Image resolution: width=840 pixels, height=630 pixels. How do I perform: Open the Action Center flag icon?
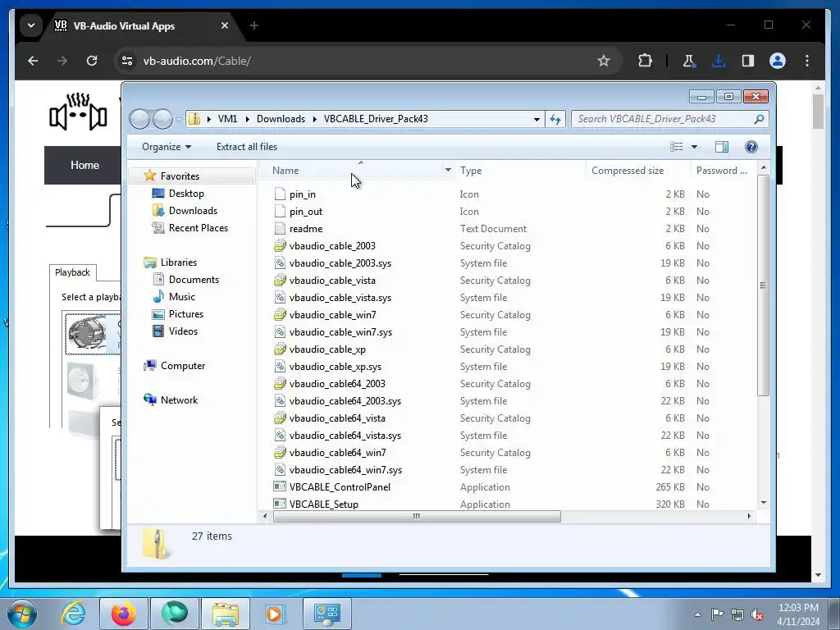717,614
